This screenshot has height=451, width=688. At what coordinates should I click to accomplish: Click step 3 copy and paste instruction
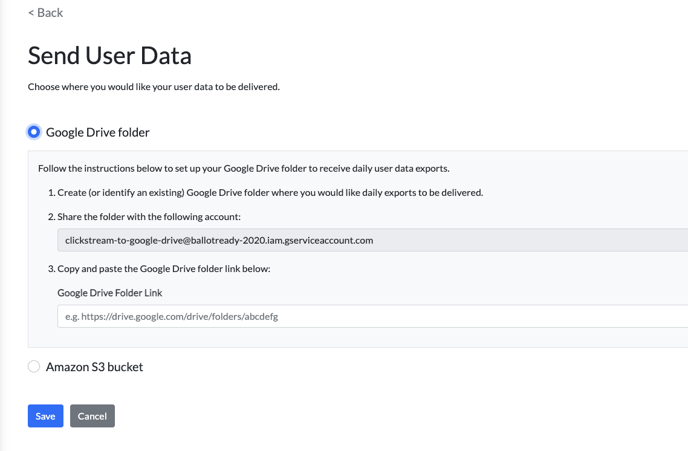[159, 268]
